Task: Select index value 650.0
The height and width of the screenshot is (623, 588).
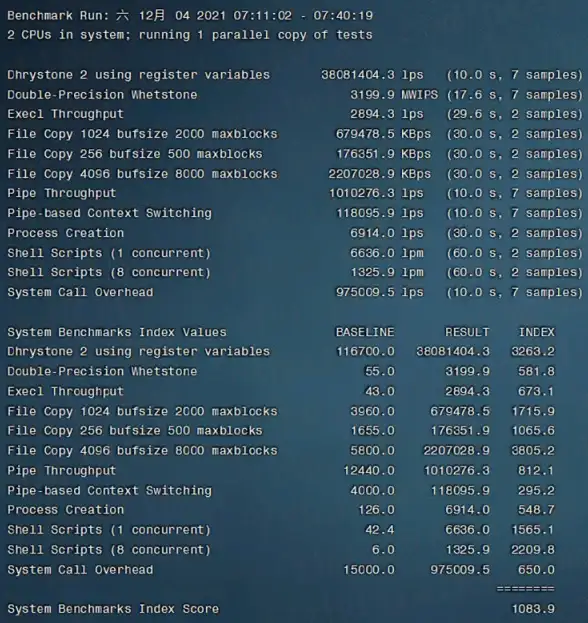Action: 536,570
